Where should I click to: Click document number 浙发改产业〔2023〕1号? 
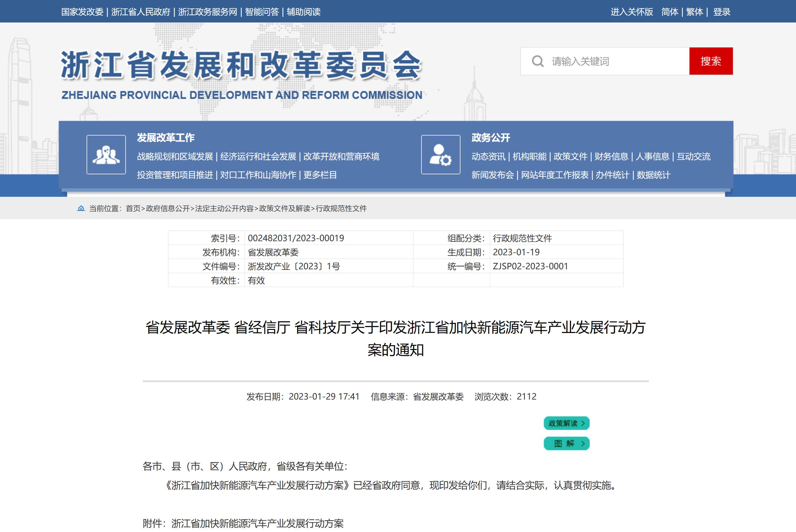294,266
